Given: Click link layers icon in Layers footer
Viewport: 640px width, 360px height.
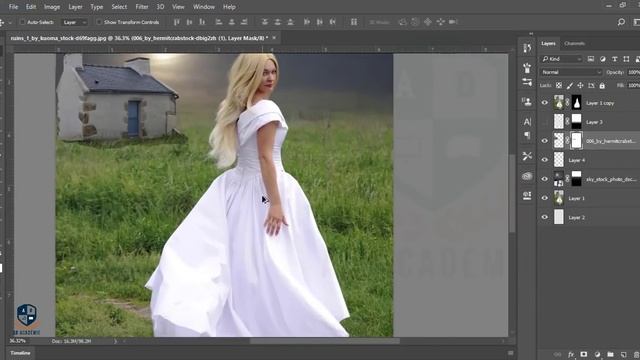Looking at the screenshot, I should tap(557, 354).
